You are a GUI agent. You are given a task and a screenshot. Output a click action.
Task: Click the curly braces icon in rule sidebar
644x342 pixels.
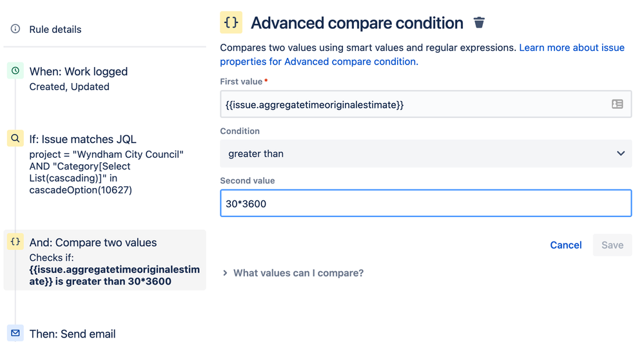[x=15, y=242]
